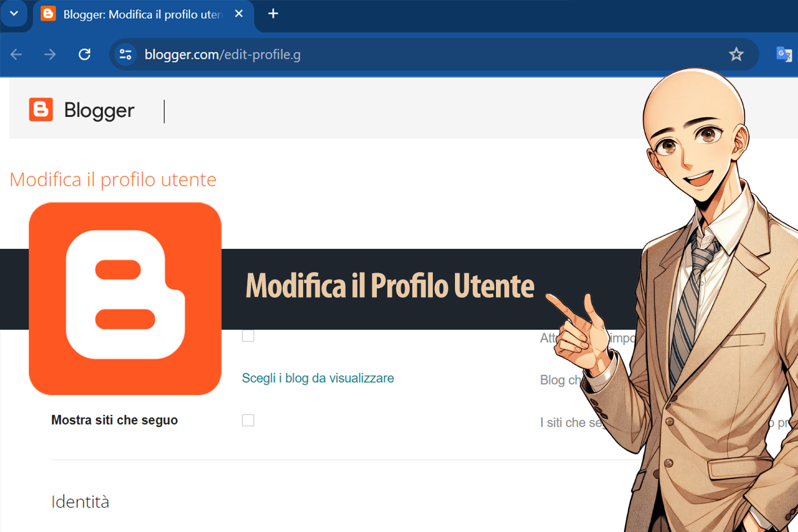
Task: Open the Google Translate icon
Action: 784,54
